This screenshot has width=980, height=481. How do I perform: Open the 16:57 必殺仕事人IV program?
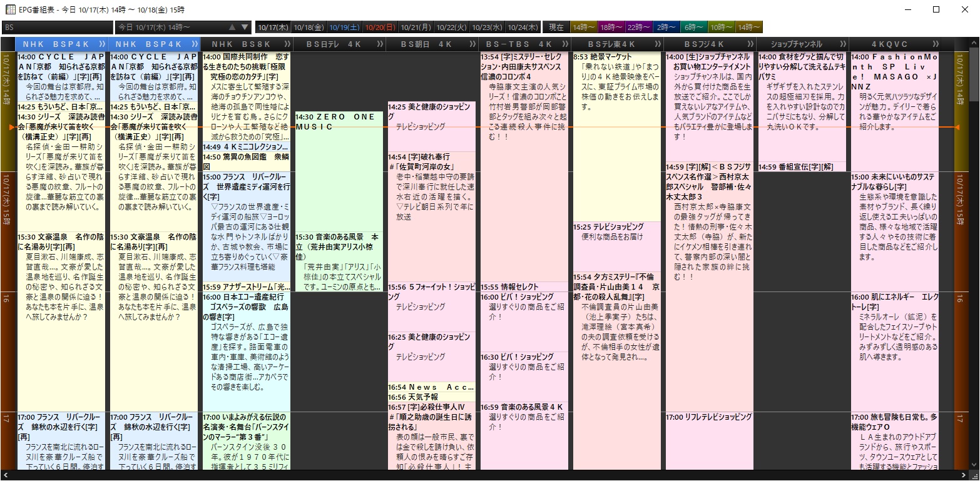point(431,436)
